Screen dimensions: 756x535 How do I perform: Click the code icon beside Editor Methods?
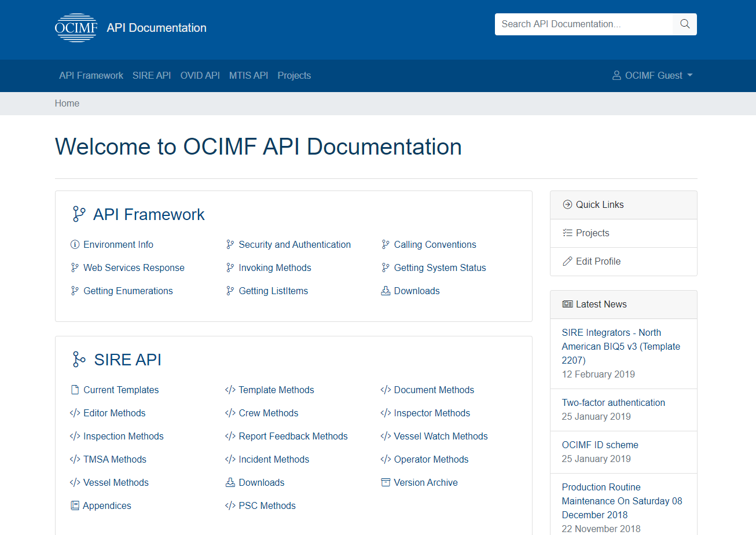click(x=75, y=413)
